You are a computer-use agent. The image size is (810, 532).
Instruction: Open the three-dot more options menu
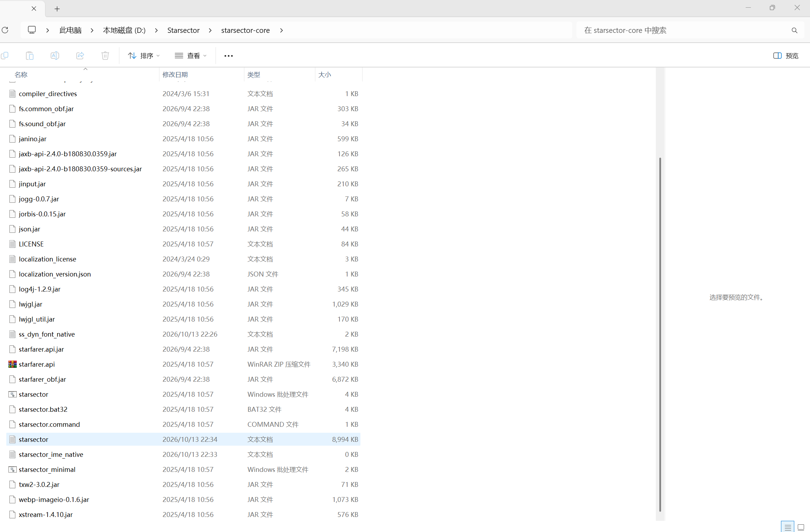click(x=228, y=56)
